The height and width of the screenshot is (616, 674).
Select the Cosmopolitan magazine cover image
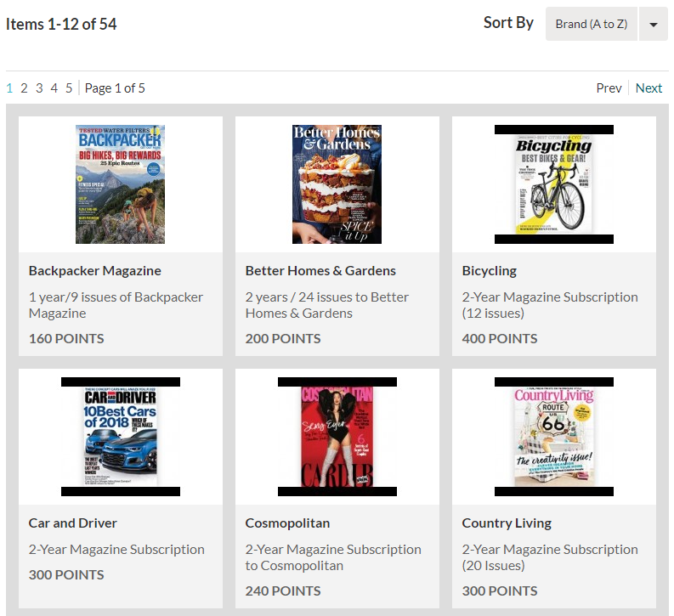(x=337, y=437)
